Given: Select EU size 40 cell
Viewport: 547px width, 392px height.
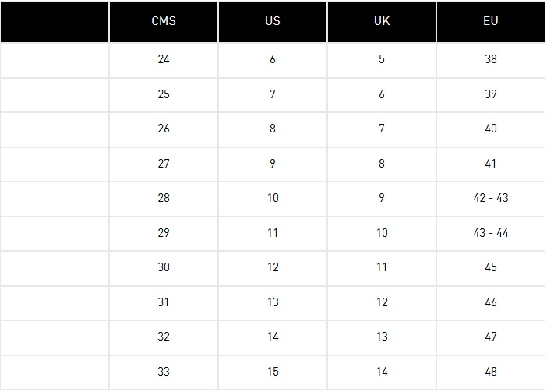Looking at the screenshot, I should pyautogui.click(x=491, y=129).
